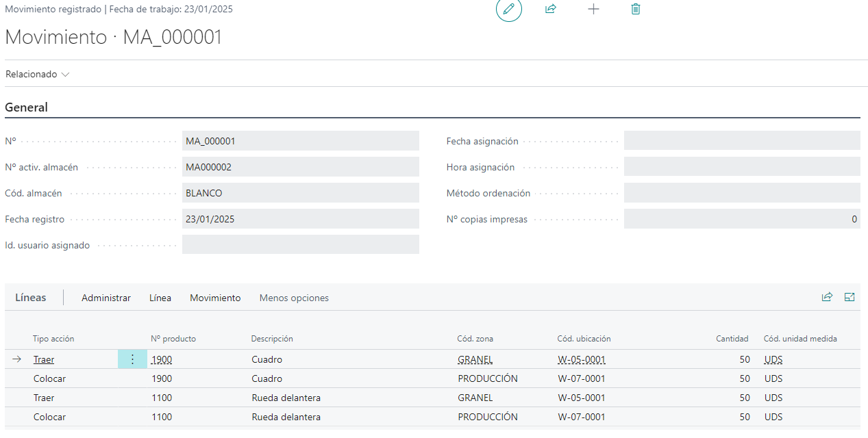Click Menos opciones
Image resolution: width=868 pixels, height=438 pixels.
(294, 298)
